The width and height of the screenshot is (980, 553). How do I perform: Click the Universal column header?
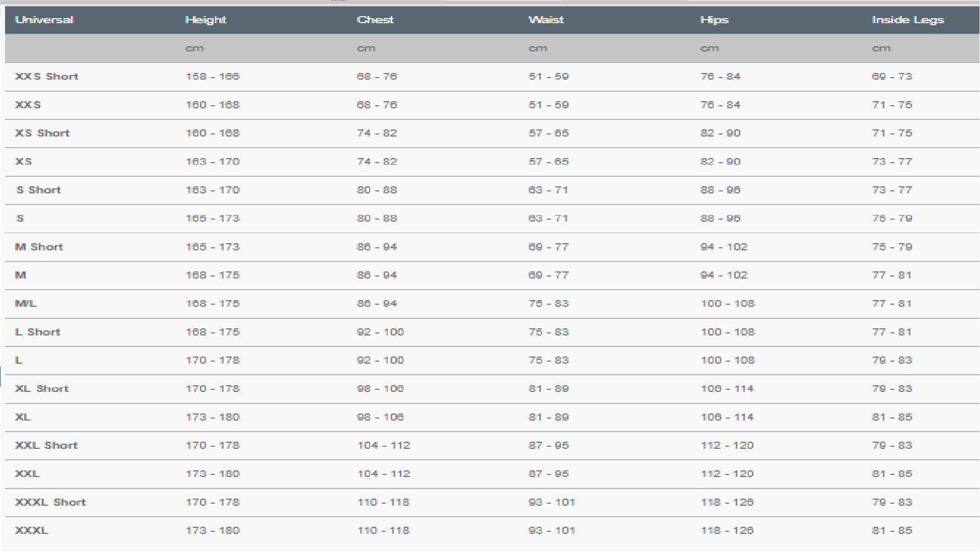(x=44, y=20)
